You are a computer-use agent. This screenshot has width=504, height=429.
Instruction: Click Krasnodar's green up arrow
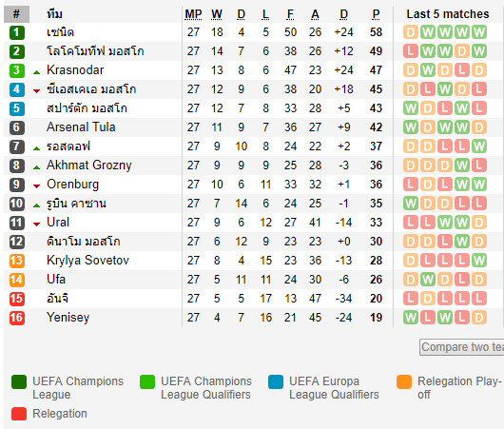pos(37,72)
